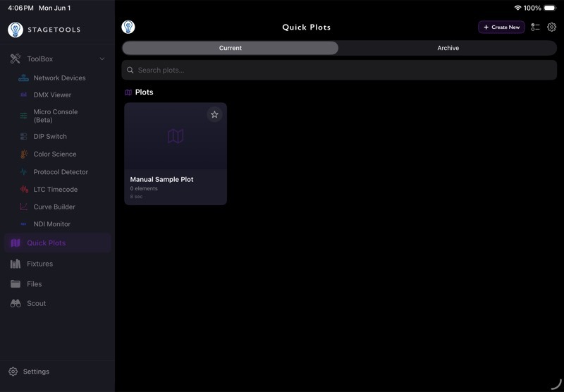Click the 4:06 PM clock
This screenshot has height=392, width=564.
tap(20, 8)
